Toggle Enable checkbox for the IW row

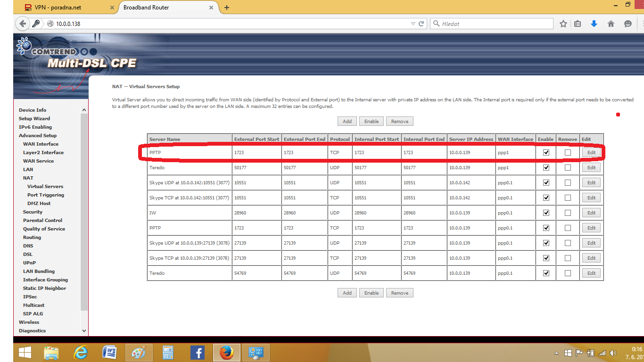click(x=546, y=213)
